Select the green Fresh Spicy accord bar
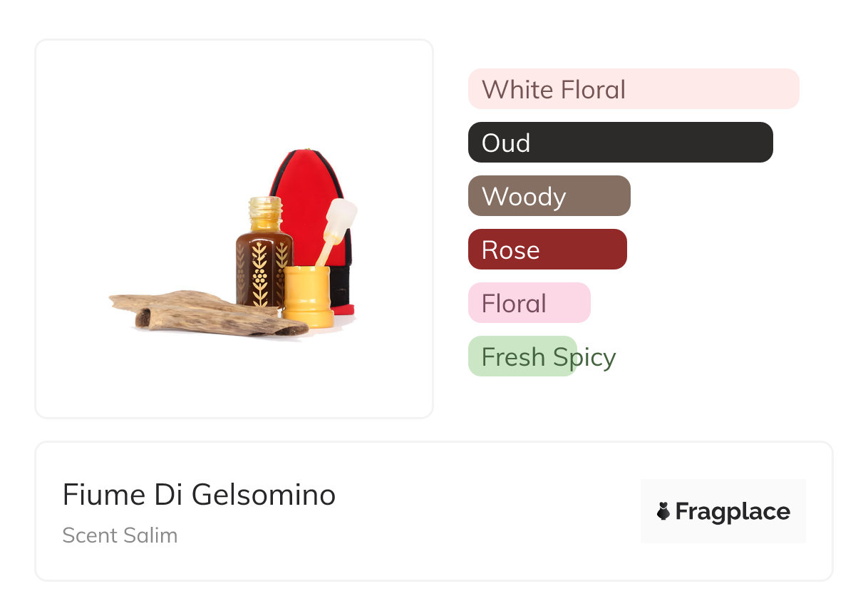The width and height of the screenshot is (868, 616). click(522, 356)
